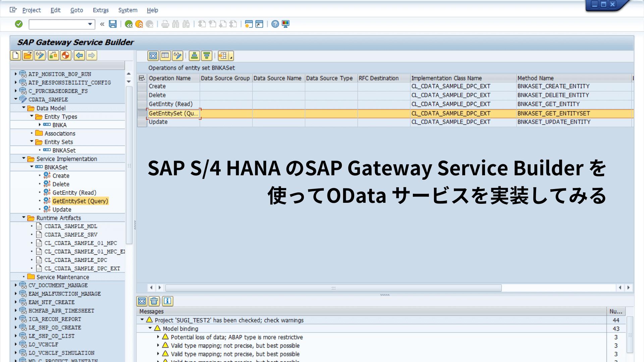Click the Implementation Class Name column header
This screenshot has height=362, width=644.
pos(463,78)
